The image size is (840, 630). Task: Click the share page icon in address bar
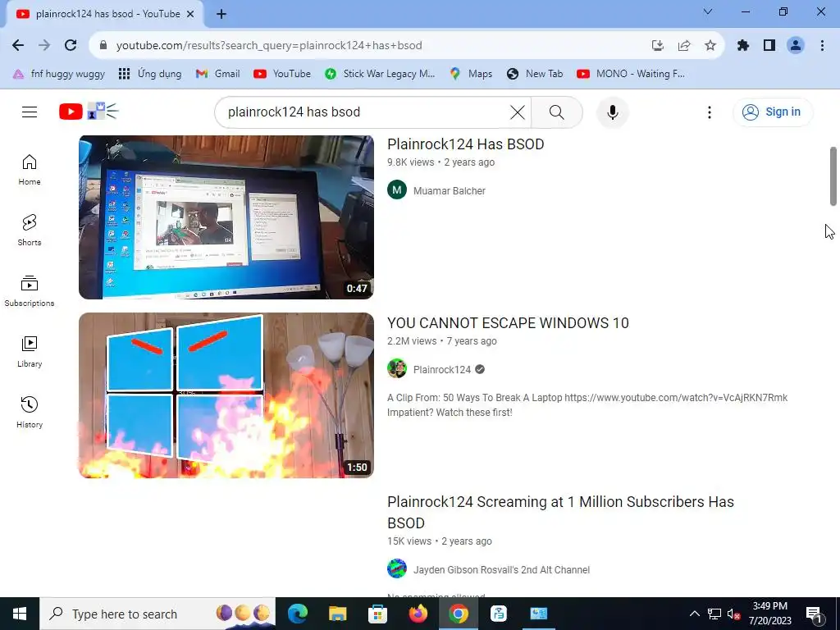(684, 46)
